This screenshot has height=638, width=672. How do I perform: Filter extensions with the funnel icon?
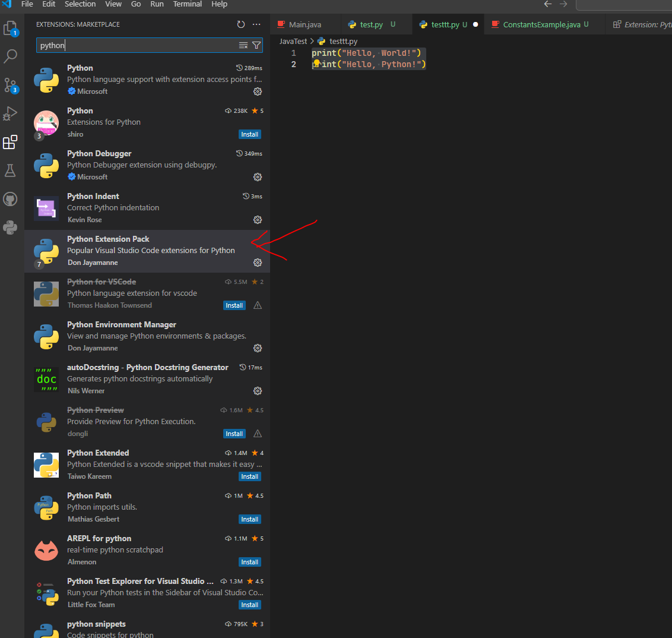(256, 46)
